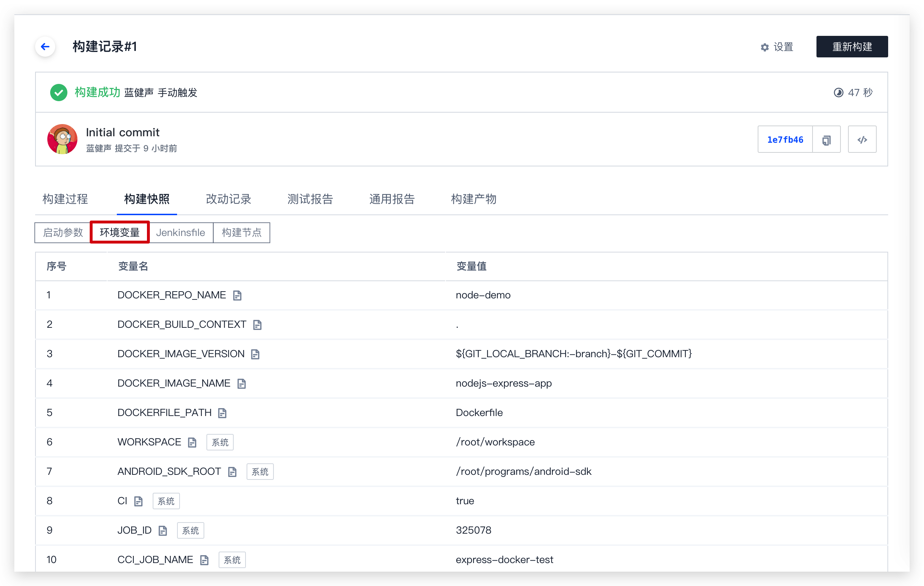
Task: Click the green build success check icon
Action: pyautogui.click(x=59, y=93)
